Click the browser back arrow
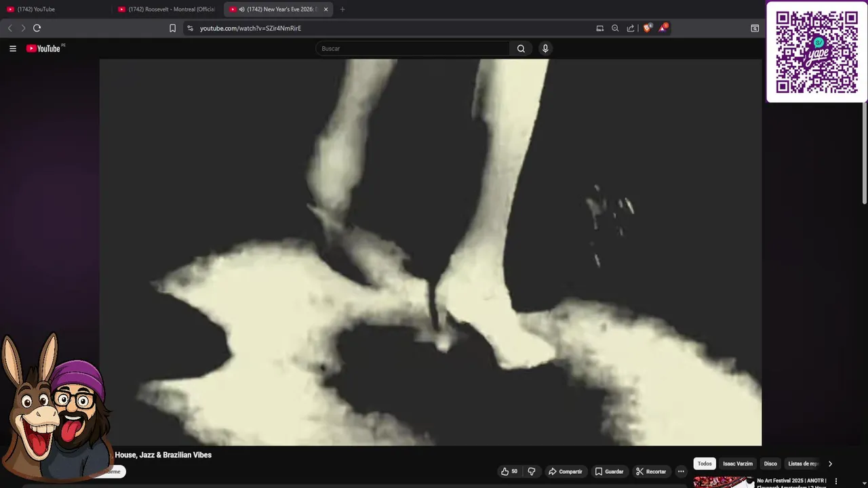Screen dimensions: 868x488 pyautogui.click(x=9, y=28)
